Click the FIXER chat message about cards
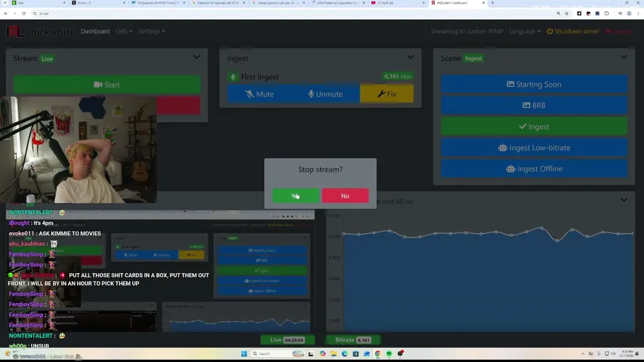Viewport: 644px width, 362px height. coord(109,280)
